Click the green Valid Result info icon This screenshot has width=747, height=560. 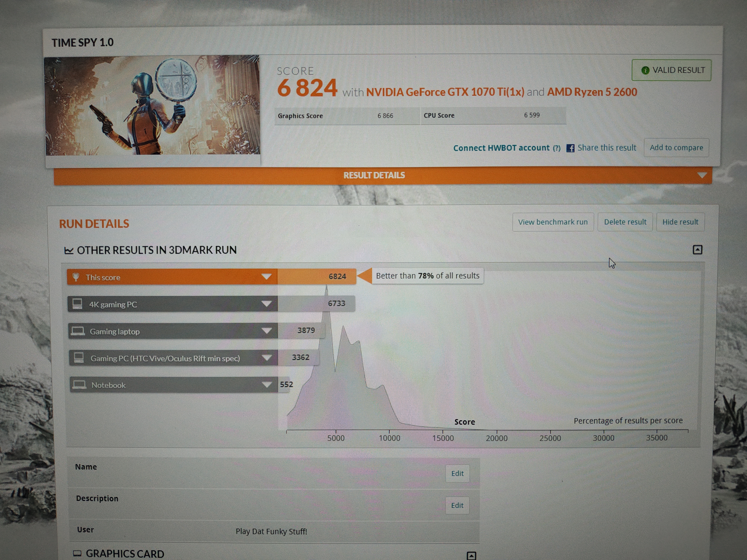tap(645, 70)
